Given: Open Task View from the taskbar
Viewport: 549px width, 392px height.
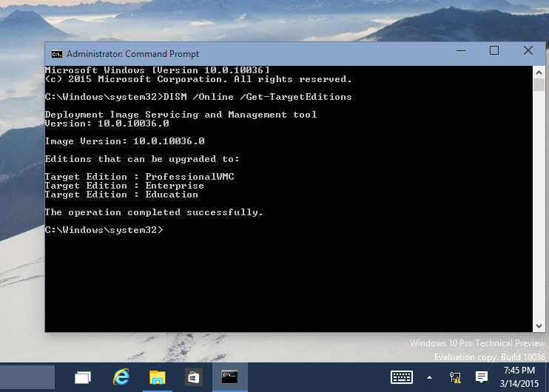Looking at the screenshot, I should pos(83,377).
